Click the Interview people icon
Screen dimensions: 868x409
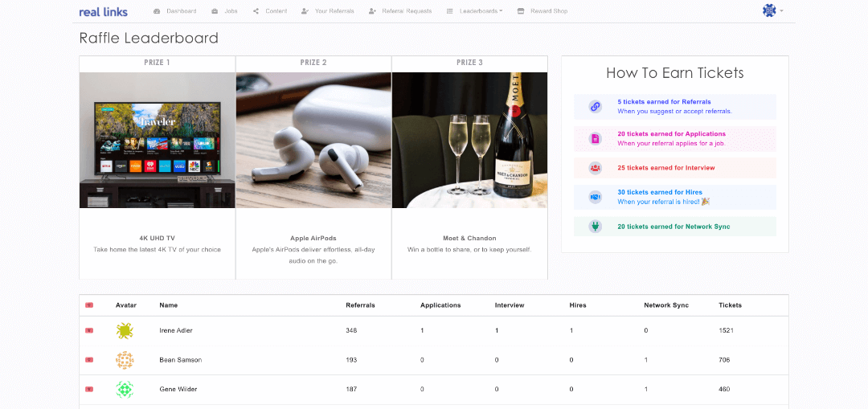(x=595, y=168)
